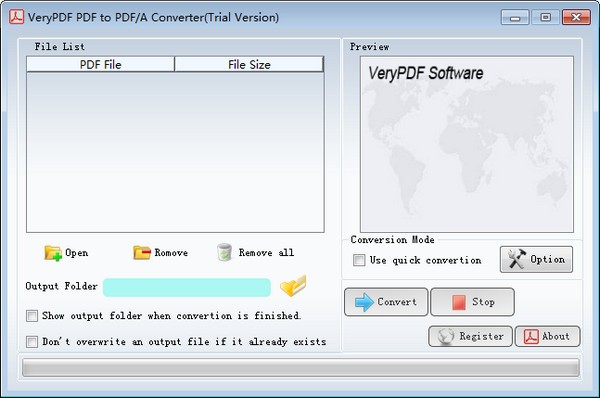Minimize the converter window

pos(515,17)
